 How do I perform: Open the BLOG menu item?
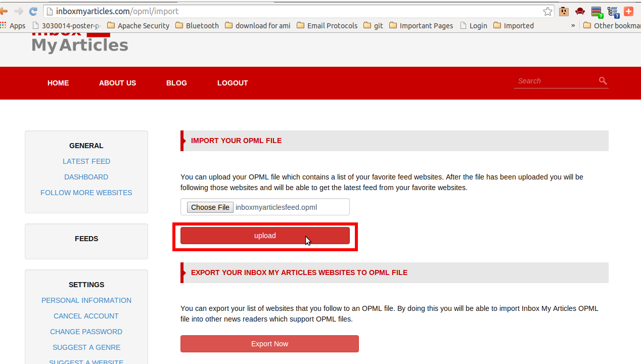(176, 83)
